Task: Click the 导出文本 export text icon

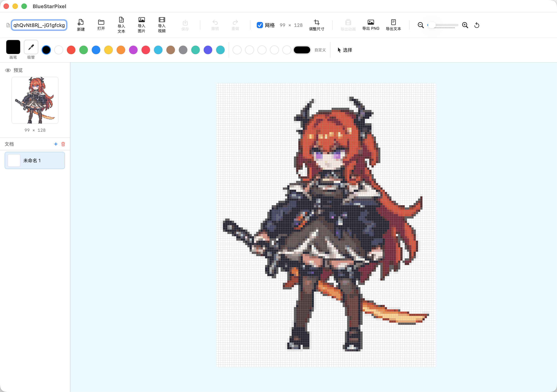Action: 394,22
